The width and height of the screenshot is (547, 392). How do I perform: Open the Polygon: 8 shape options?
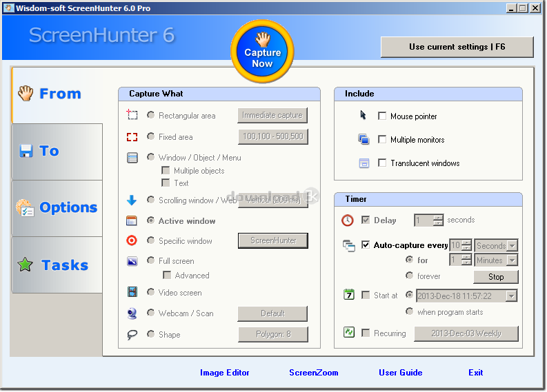point(273,334)
